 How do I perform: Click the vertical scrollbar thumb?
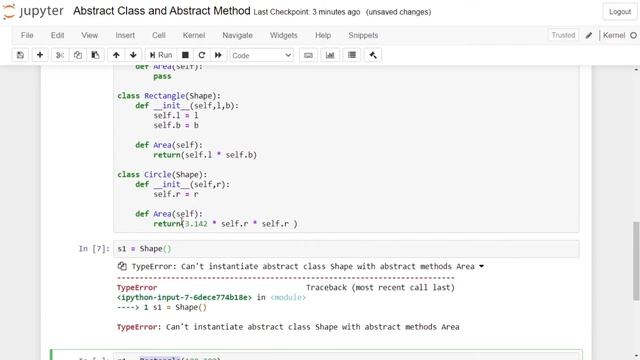tap(636, 261)
